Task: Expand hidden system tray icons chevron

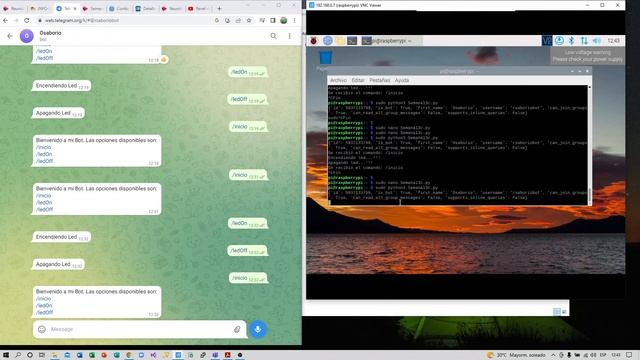Action: click(553, 355)
